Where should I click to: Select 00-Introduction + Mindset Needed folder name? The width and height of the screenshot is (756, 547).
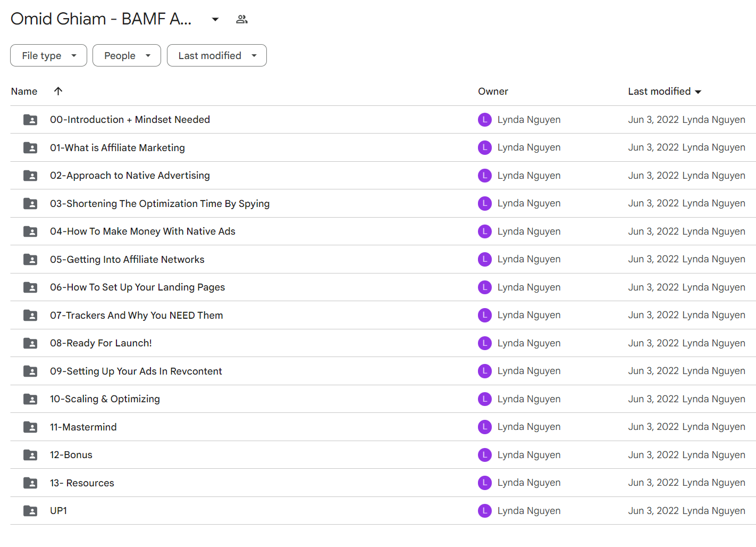130,120
